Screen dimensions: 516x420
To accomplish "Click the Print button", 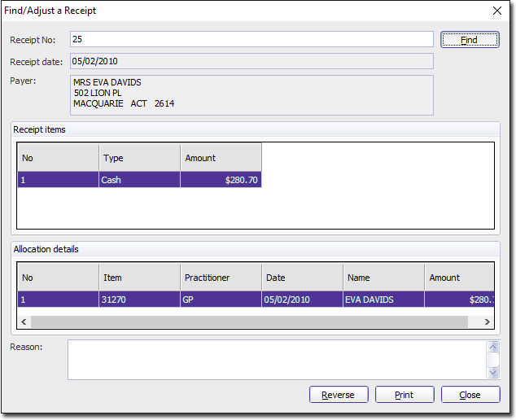I will pyautogui.click(x=404, y=395).
